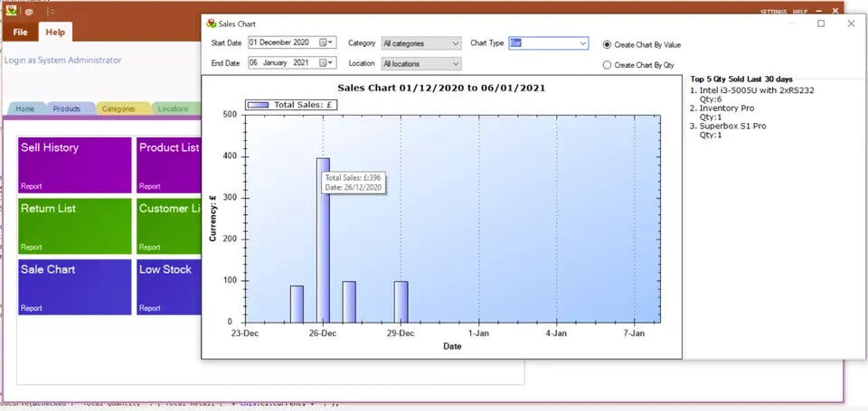Click the Top 5 Qty Sold Last 30 days heading
Image resolution: width=868 pixels, height=411 pixels.
pyautogui.click(x=741, y=79)
